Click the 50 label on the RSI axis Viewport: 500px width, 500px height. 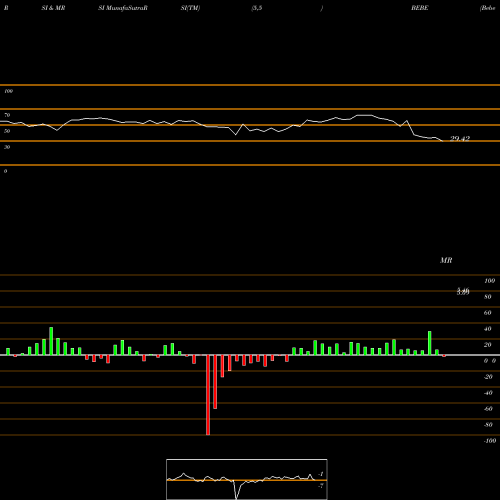pos(7,131)
